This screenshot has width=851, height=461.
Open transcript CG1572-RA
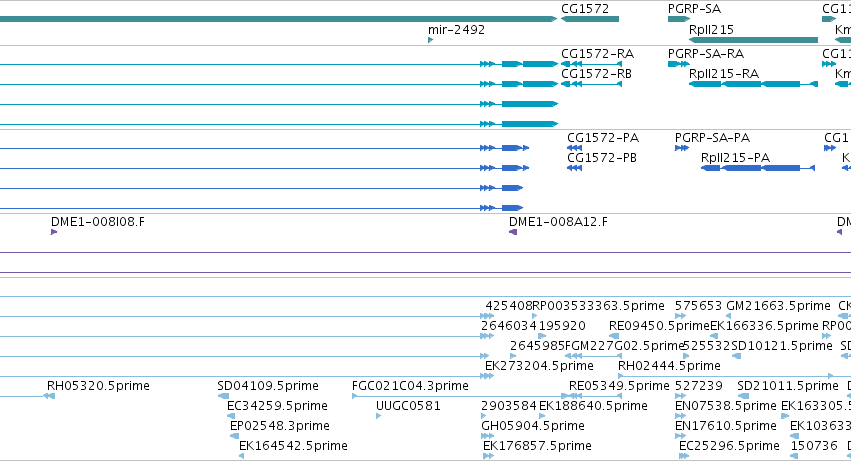coord(597,54)
